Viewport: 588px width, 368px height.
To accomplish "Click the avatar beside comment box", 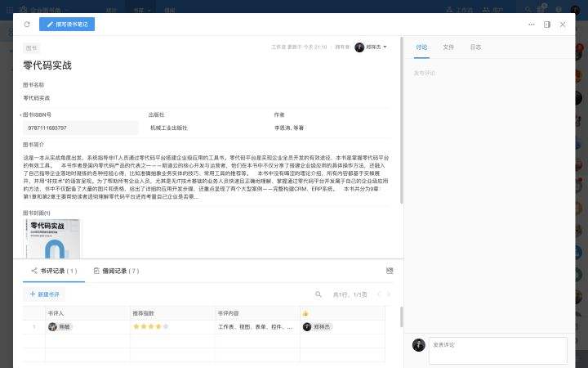I will pos(418,345).
